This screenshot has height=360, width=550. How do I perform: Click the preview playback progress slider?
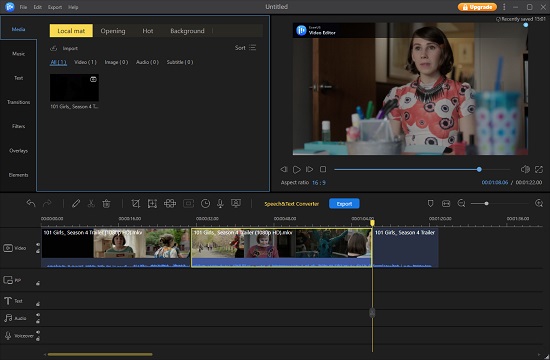click(422, 169)
